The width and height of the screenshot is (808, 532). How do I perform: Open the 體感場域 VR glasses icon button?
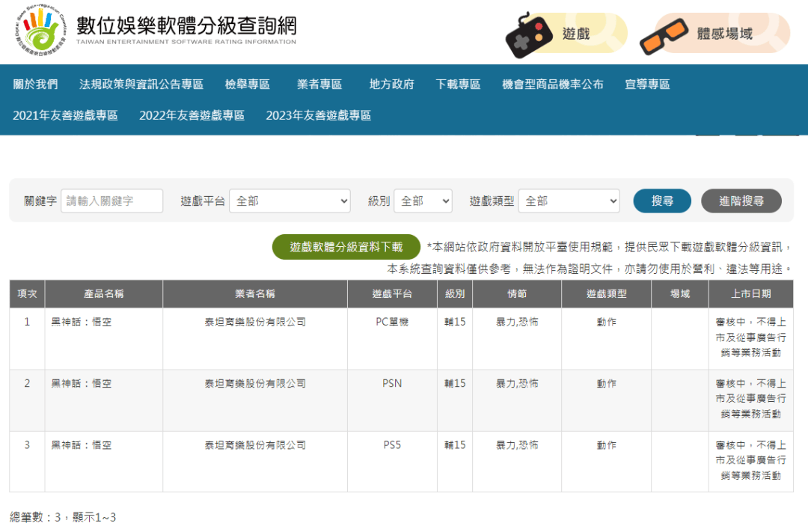coord(714,34)
